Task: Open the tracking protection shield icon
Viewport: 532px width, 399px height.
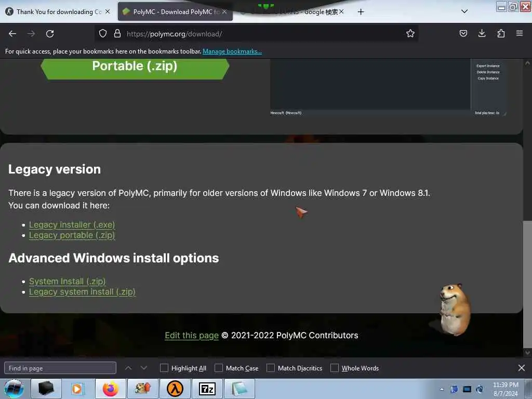Action: coord(103,34)
